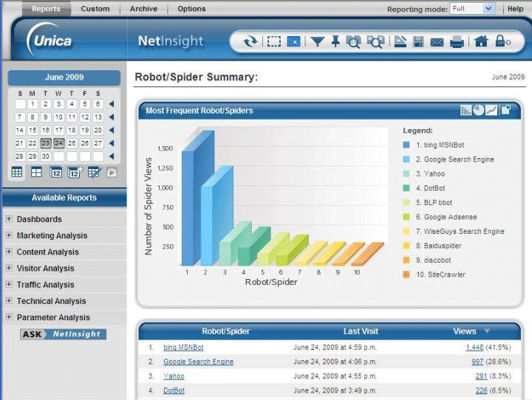532x400 pixels.
Task: Click the Ask NetInsight button
Action: pyautogui.click(x=63, y=334)
